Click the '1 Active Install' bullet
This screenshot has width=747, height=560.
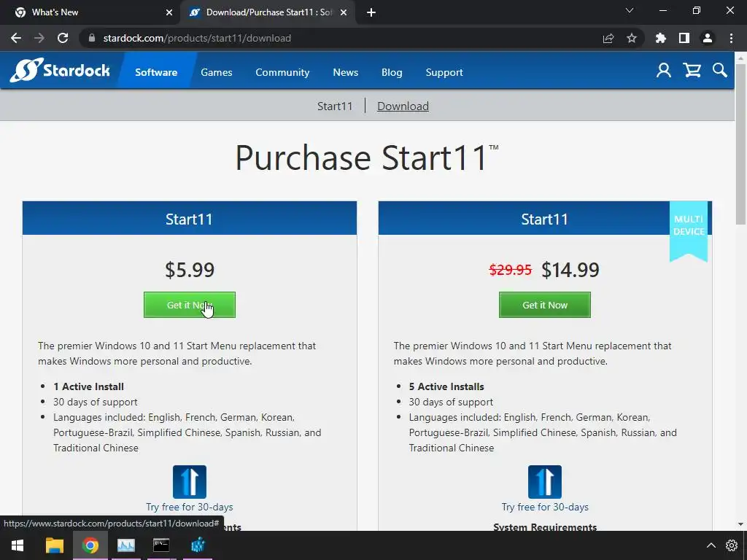tap(88, 386)
